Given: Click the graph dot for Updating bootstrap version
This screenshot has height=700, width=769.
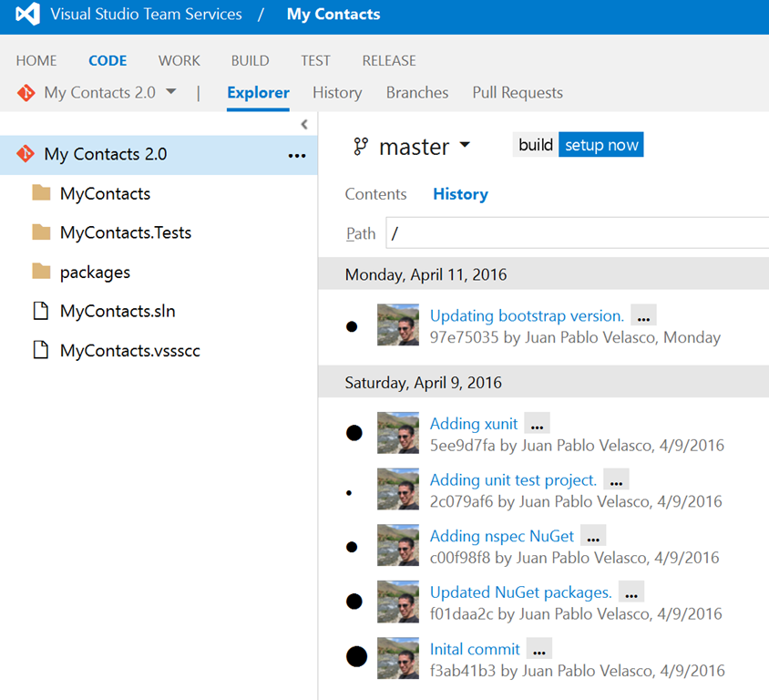Looking at the screenshot, I should [x=352, y=326].
